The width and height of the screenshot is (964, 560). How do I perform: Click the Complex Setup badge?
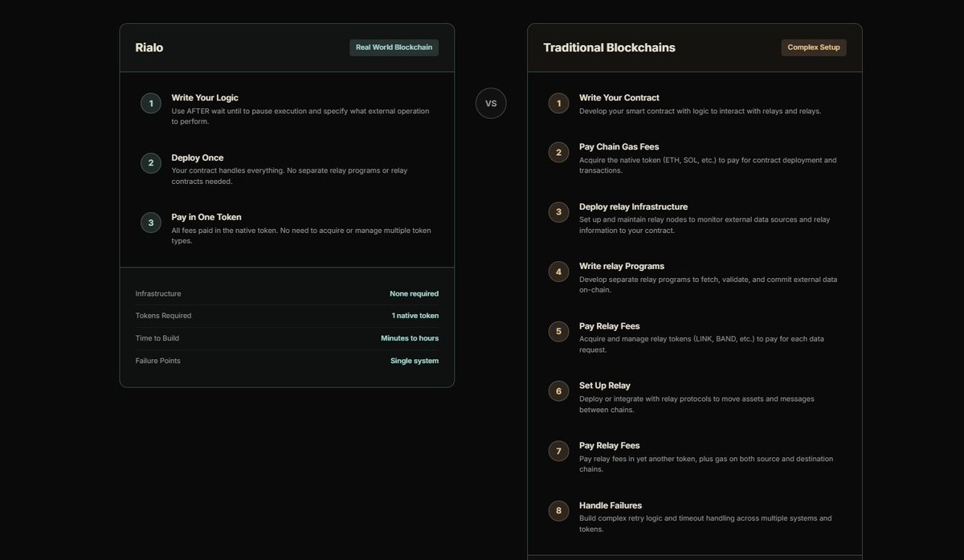pos(814,47)
